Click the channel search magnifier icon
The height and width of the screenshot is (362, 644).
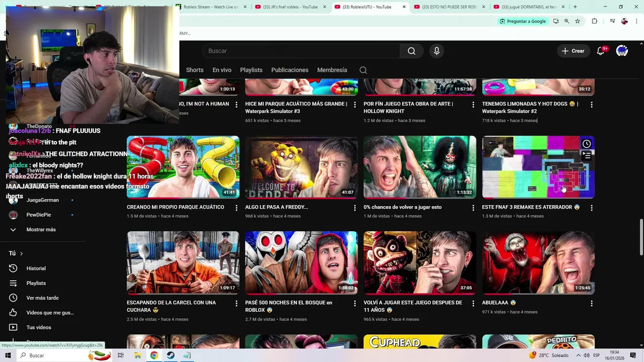tap(363, 70)
